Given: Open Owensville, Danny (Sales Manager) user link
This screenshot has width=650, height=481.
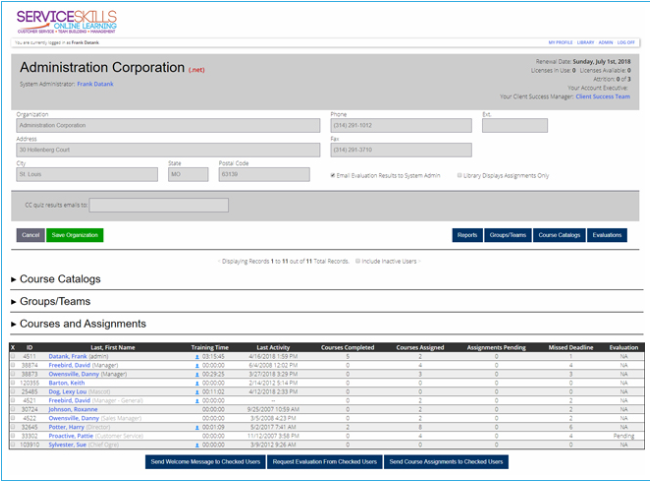Looking at the screenshot, I should point(74,418).
